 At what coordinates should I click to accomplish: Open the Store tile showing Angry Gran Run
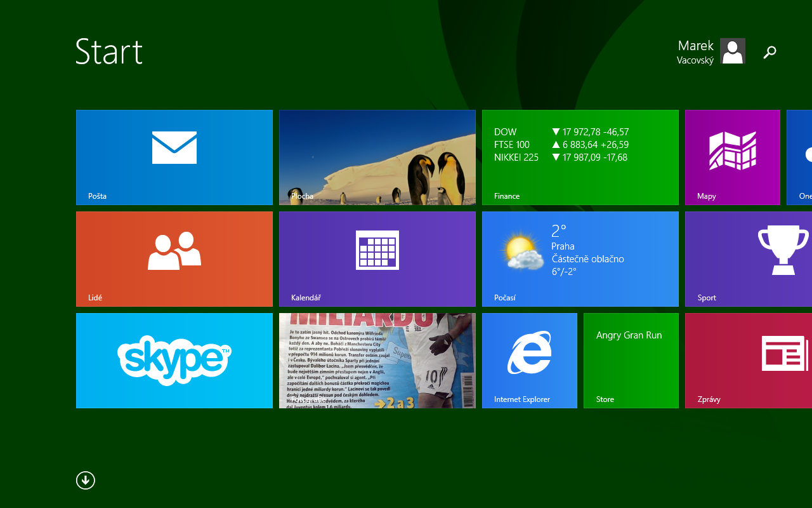click(x=631, y=361)
